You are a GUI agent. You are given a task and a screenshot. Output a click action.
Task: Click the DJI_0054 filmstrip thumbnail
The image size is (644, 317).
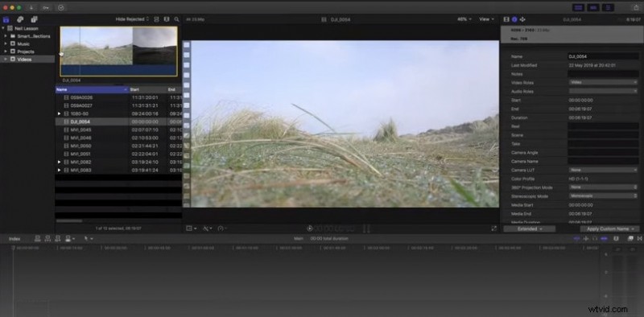click(x=119, y=51)
